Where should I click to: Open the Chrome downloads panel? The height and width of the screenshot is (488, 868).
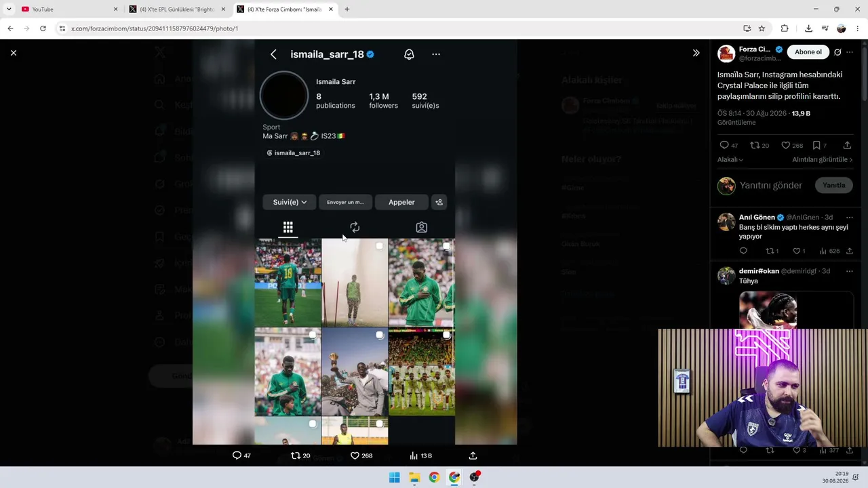click(808, 28)
